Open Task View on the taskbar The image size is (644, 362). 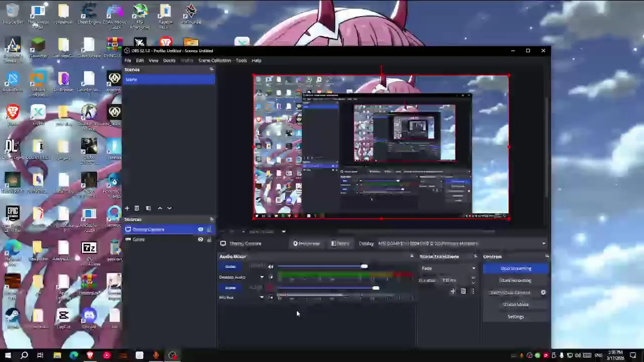pos(40,355)
